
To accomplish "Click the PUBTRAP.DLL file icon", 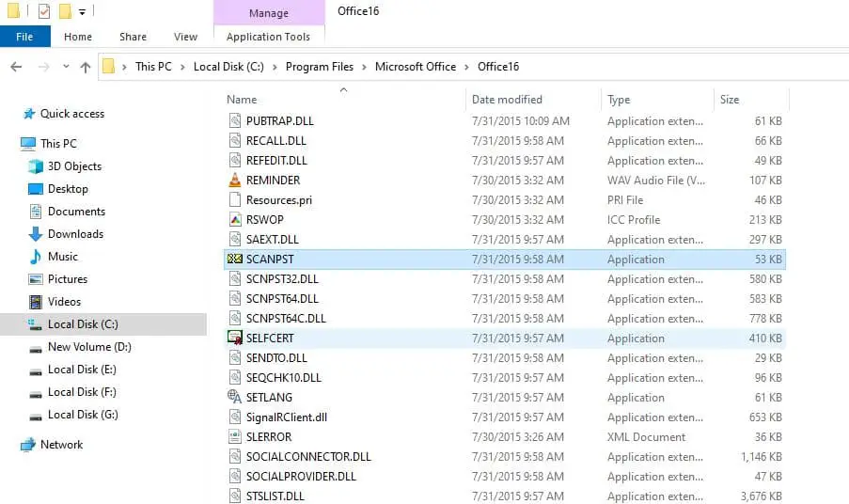I will pyautogui.click(x=234, y=120).
